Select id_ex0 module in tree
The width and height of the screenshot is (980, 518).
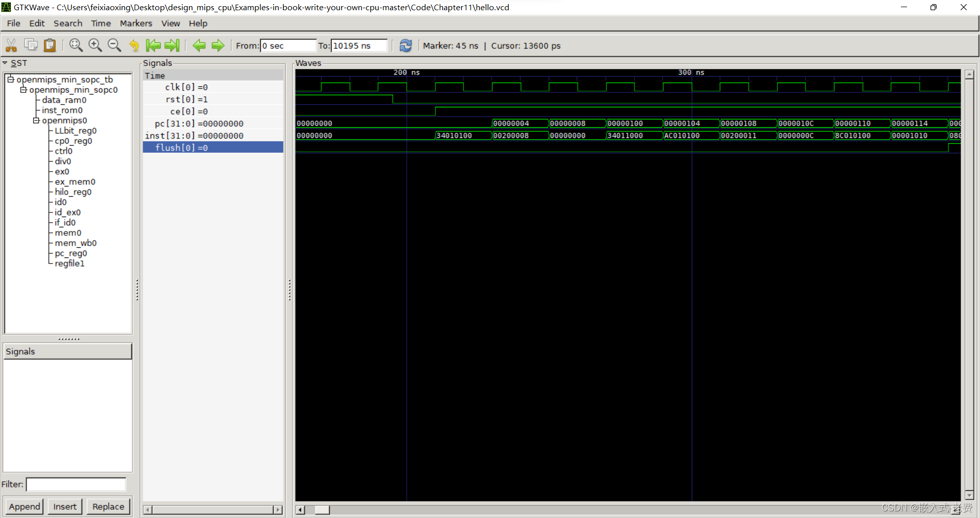pyautogui.click(x=67, y=212)
